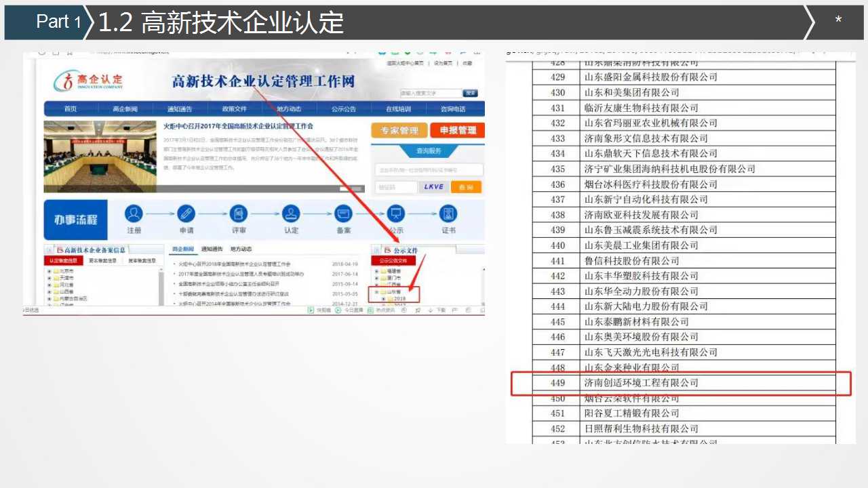868x488 pixels.
Task: Collapse the 山东省 folder in 公示文件
Action: 377,291
